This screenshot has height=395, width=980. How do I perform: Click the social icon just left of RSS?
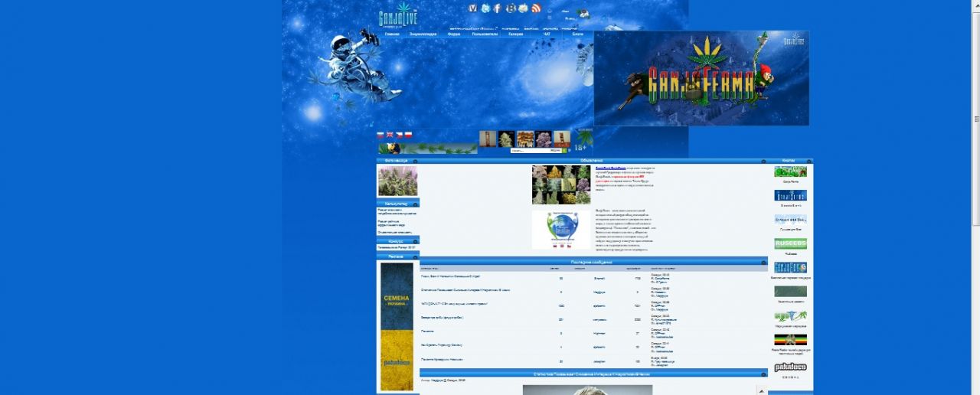point(523,8)
